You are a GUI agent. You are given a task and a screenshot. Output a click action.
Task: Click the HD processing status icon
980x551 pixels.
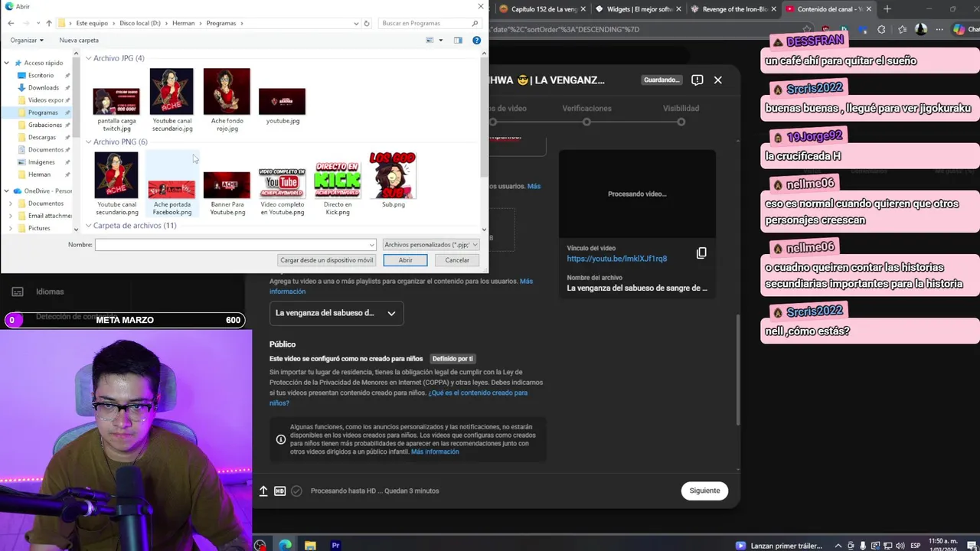point(279,491)
